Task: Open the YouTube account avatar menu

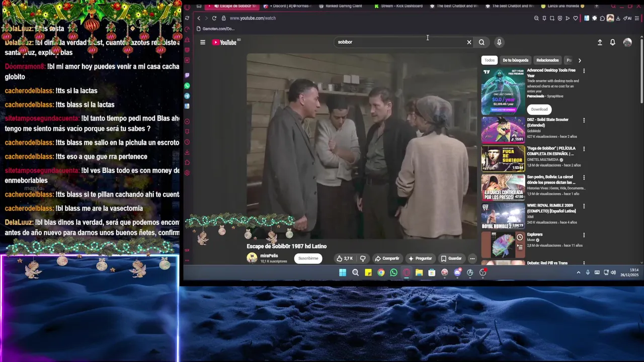Action: (627, 42)
